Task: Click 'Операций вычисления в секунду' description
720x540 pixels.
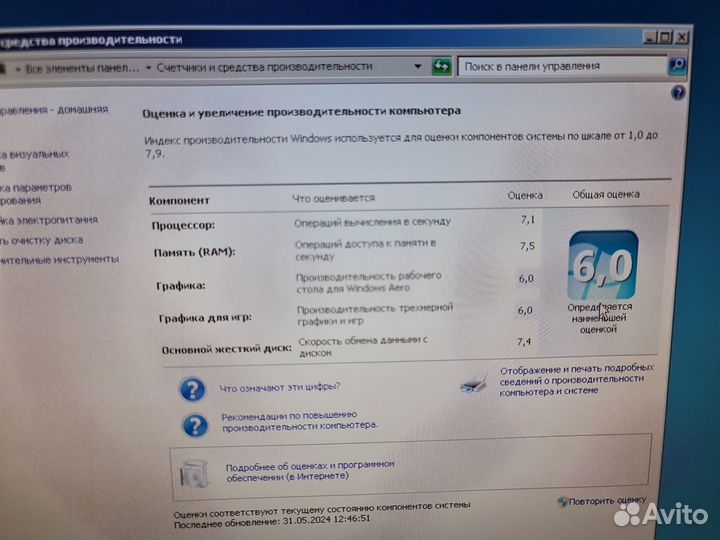Action: click(372, 222)
